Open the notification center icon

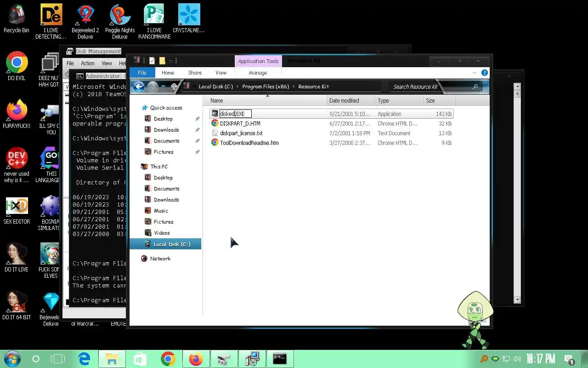569,359
